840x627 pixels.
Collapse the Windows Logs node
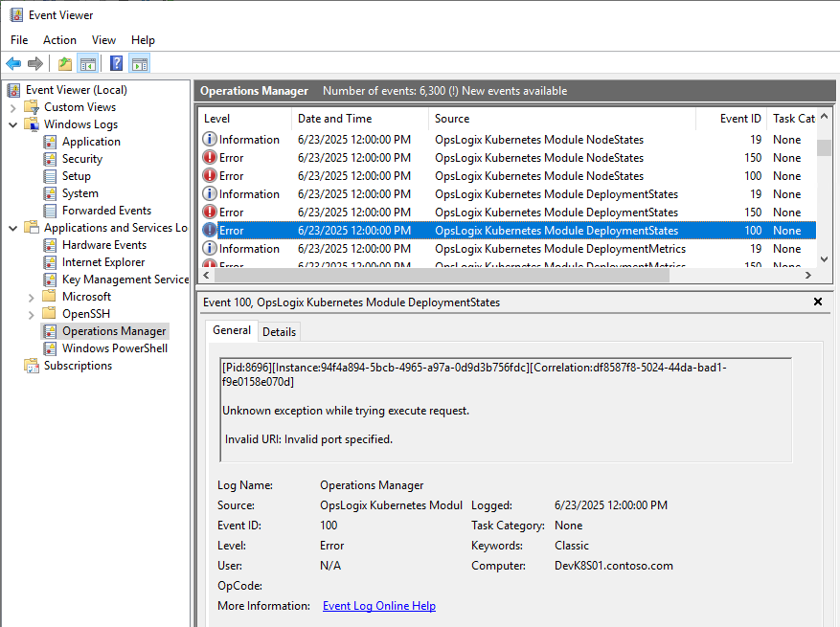pos(13,124)
